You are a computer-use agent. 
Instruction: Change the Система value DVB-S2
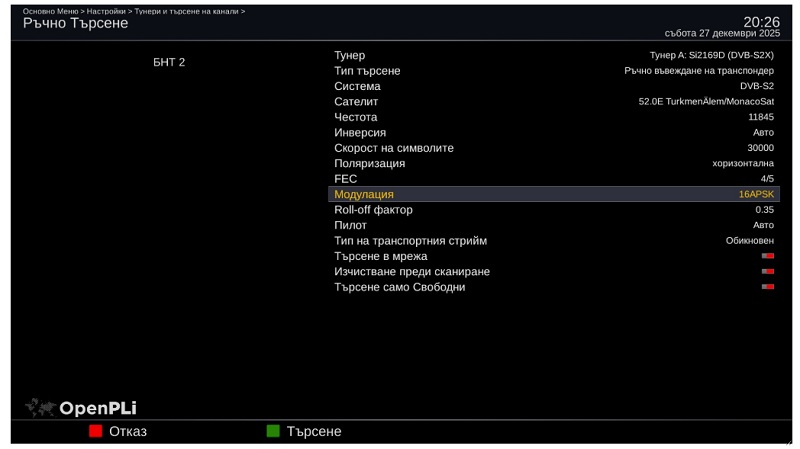pyautogui.click(x=757, y=86)
